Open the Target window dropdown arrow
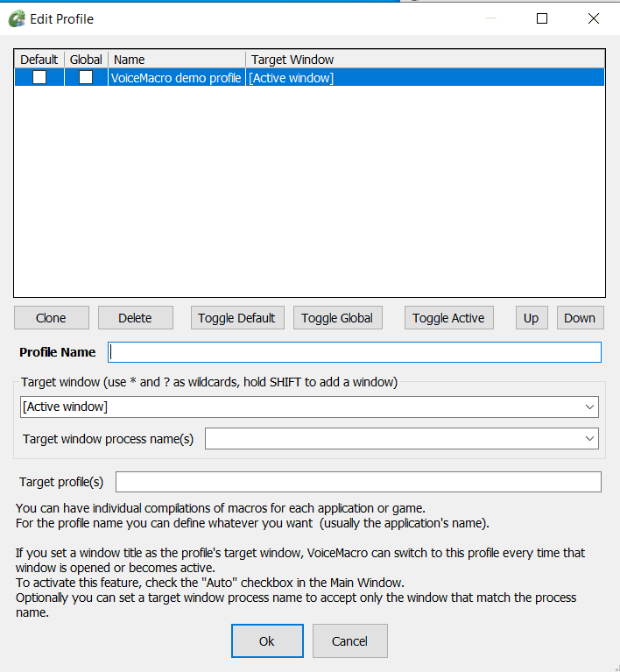The width and height of the screenshot is (620, 672). click(x=589, y=407)
